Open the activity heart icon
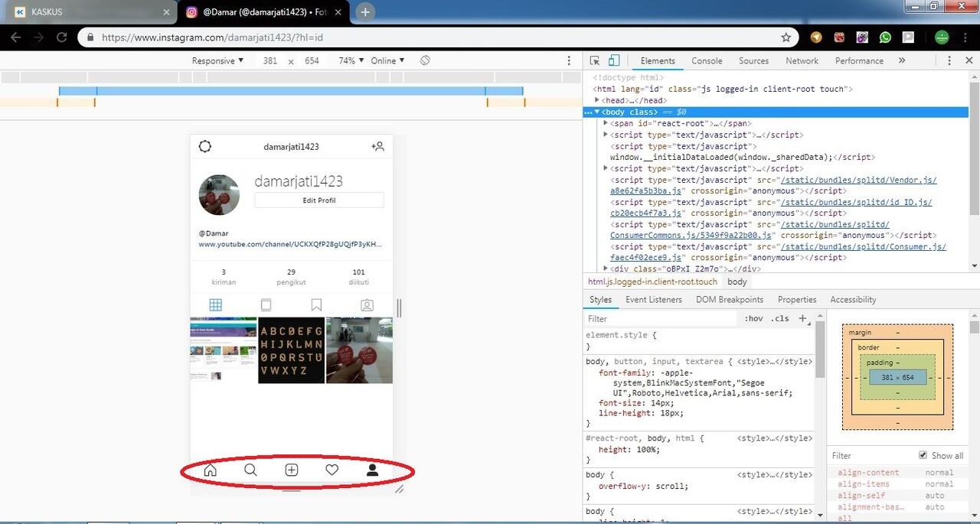The width and height of the screenshot is (980, 524). (332, 470)
